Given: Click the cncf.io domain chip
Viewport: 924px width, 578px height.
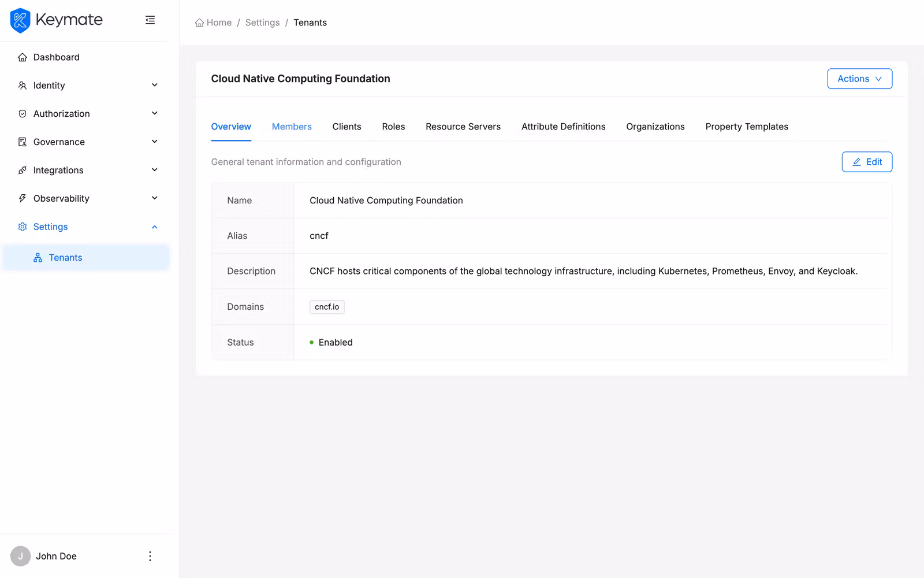Looking at the screenshot, I should point(327,307).
